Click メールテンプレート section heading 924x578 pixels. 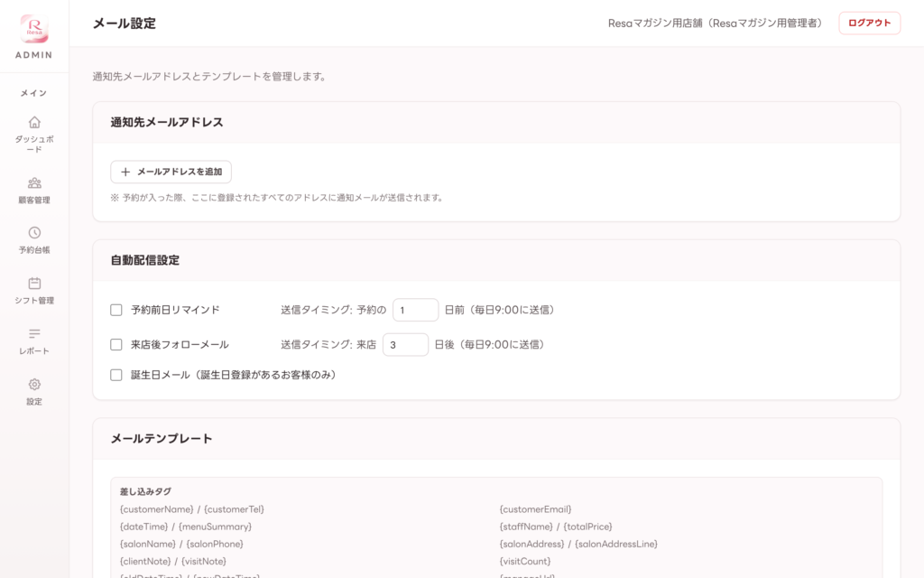162,439
